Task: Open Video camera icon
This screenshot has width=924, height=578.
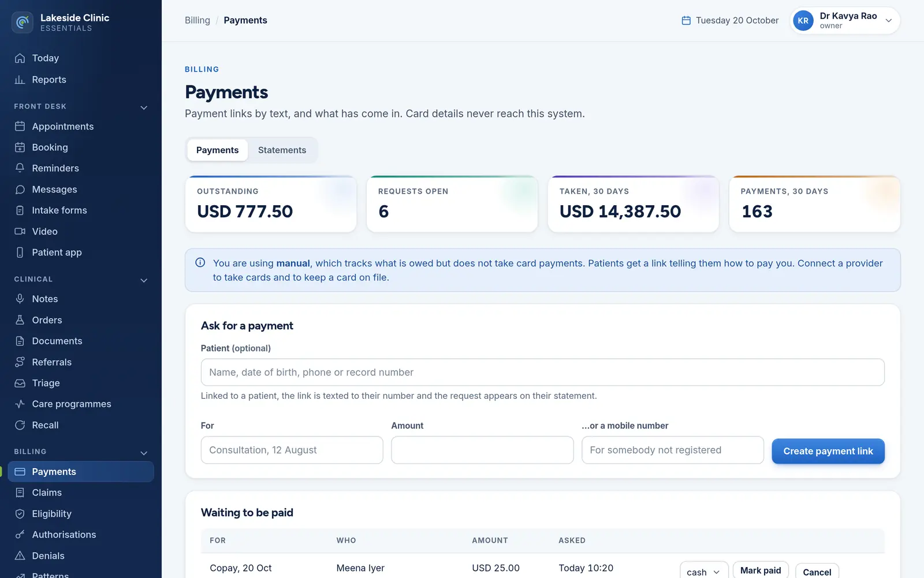Action: pos(20,231)
